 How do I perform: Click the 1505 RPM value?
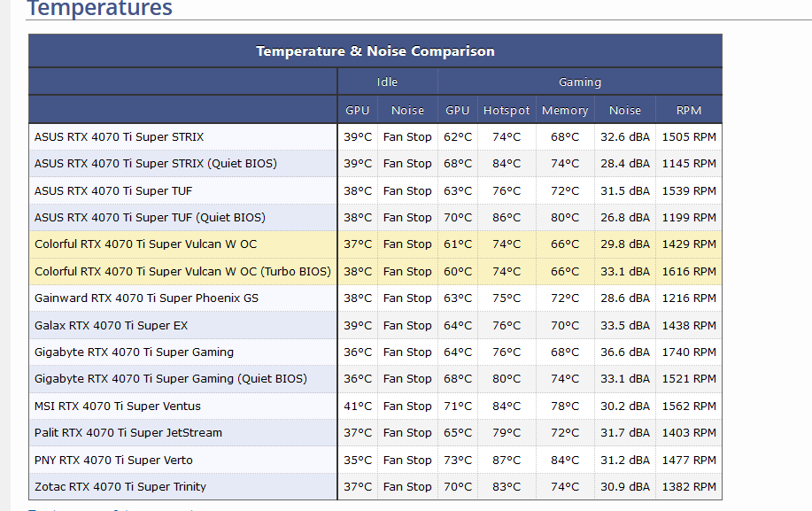tap(689, 136)
